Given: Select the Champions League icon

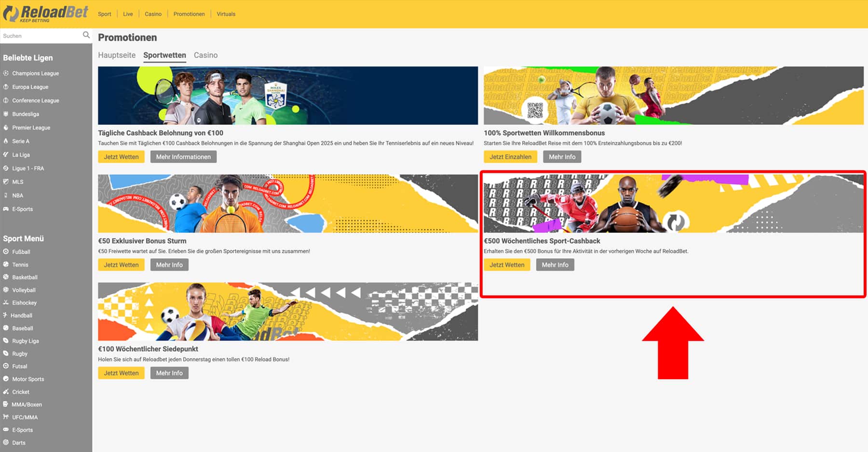Looking at the screenshot, I should coord(6,73).
